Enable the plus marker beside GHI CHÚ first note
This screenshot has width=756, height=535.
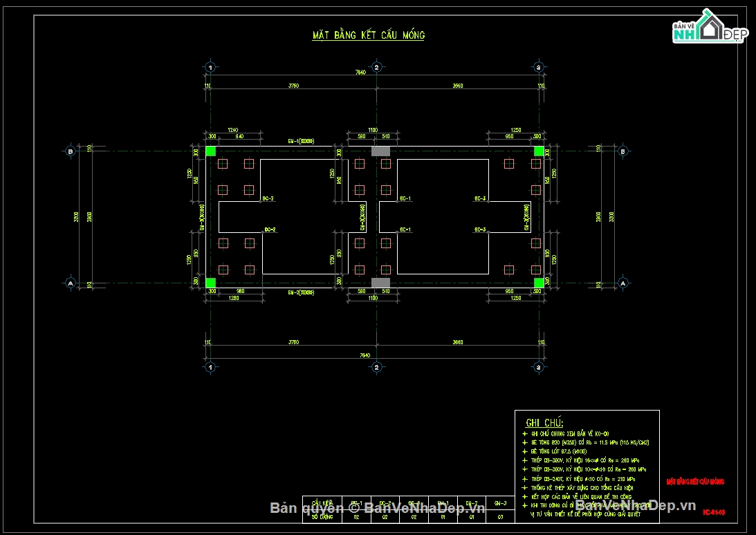tap(525, 433)
